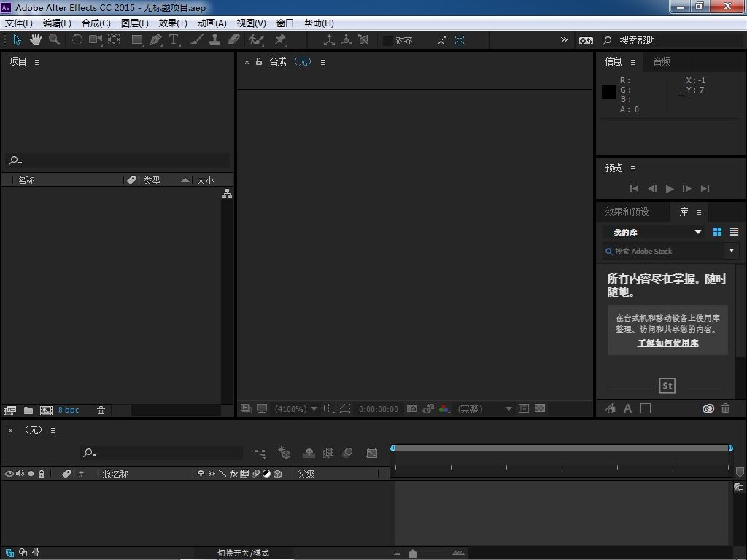Click the 切换开关/模式 button

tap(244, 553)
